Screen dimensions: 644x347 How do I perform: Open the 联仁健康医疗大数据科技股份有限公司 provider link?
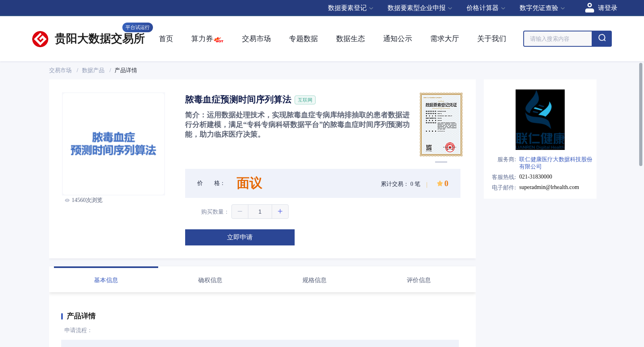point(555,163)
